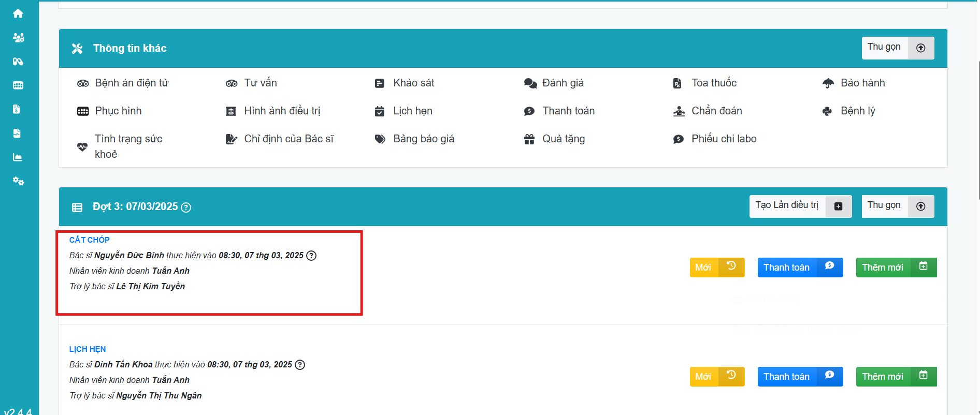Open the LỊCH HẸN treatment link

pyautogui.click(x=88, y=349)
